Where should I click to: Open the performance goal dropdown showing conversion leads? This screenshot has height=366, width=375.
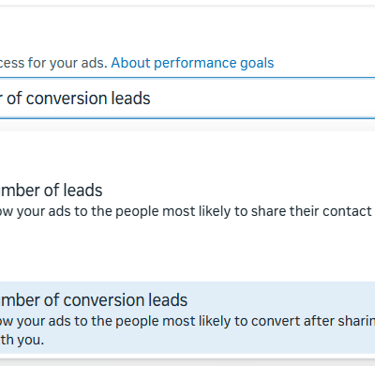tap(187, 98)
